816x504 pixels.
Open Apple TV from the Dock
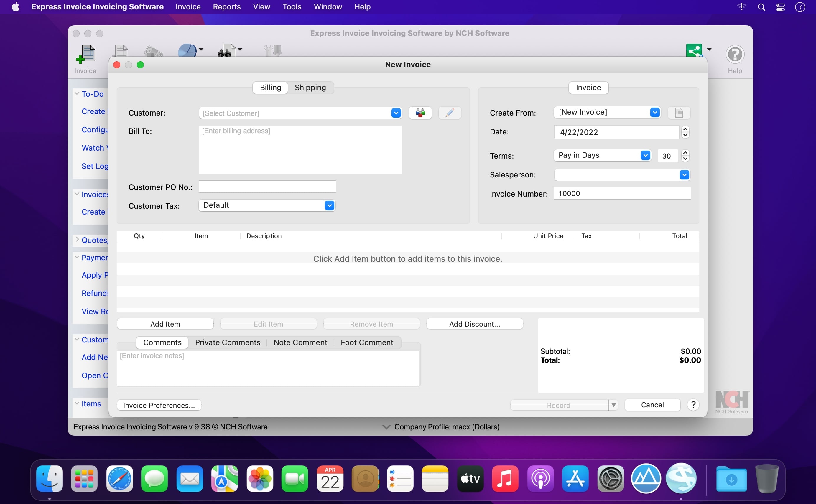[x=470, y=479]
